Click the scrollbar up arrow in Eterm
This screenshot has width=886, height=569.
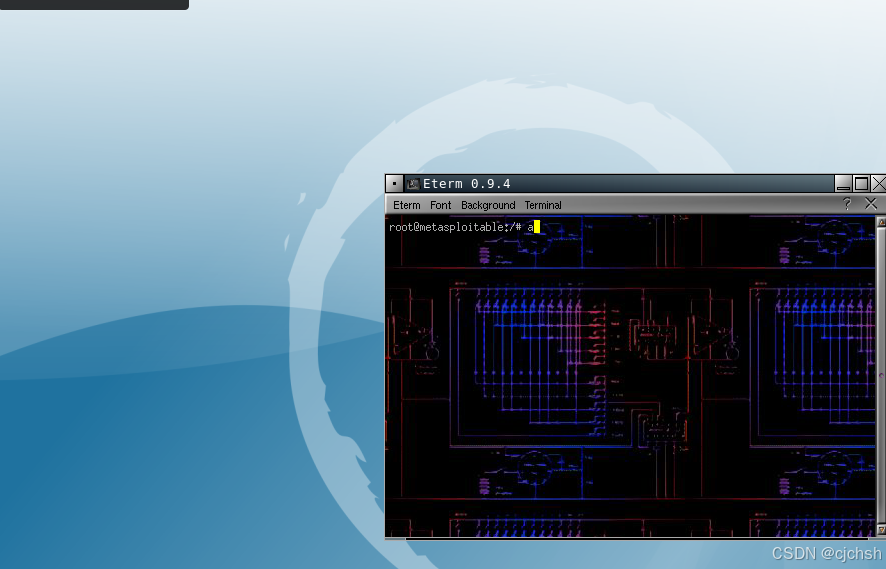tap(881, 222)
